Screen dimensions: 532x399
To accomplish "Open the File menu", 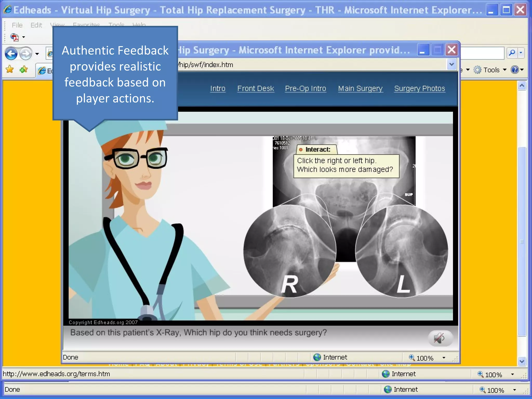I will point(17,25).
